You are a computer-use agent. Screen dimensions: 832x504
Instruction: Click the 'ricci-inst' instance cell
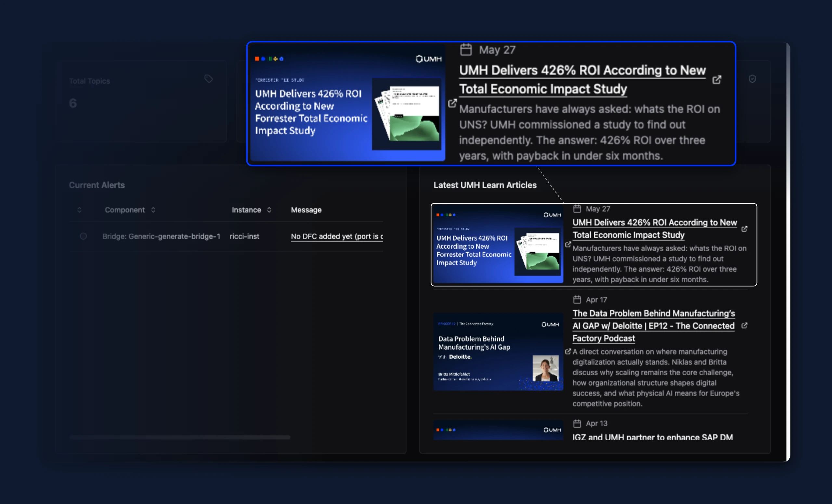[244, 236]
